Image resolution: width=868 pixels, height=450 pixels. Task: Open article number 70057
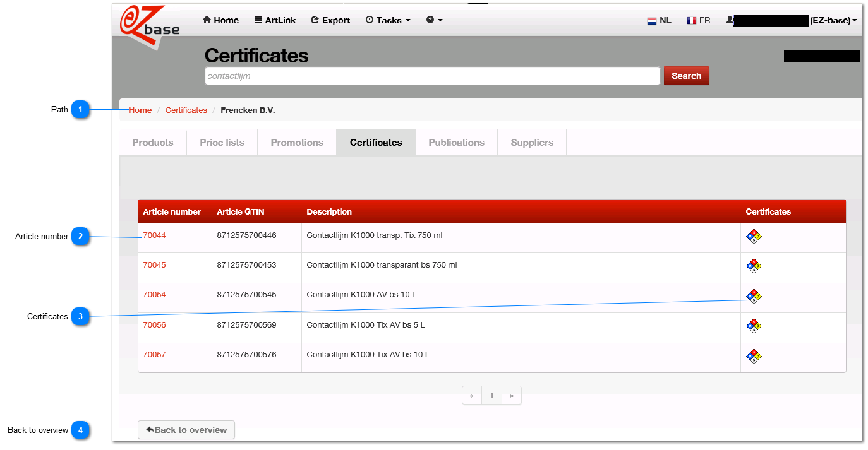coord(154,354)
